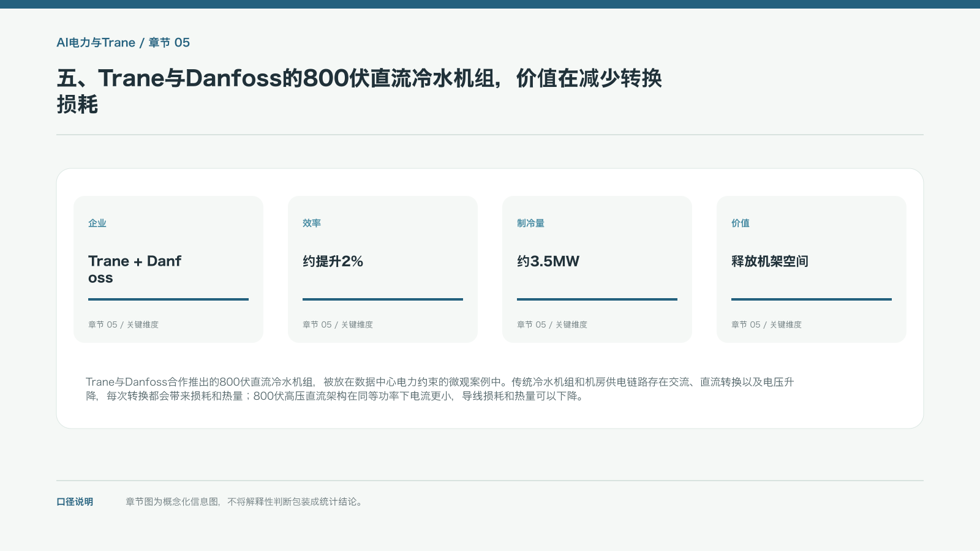This screenshot has width=980, height=551.
Task: Click the '制冷量' card label
Action: pos(530,223)
